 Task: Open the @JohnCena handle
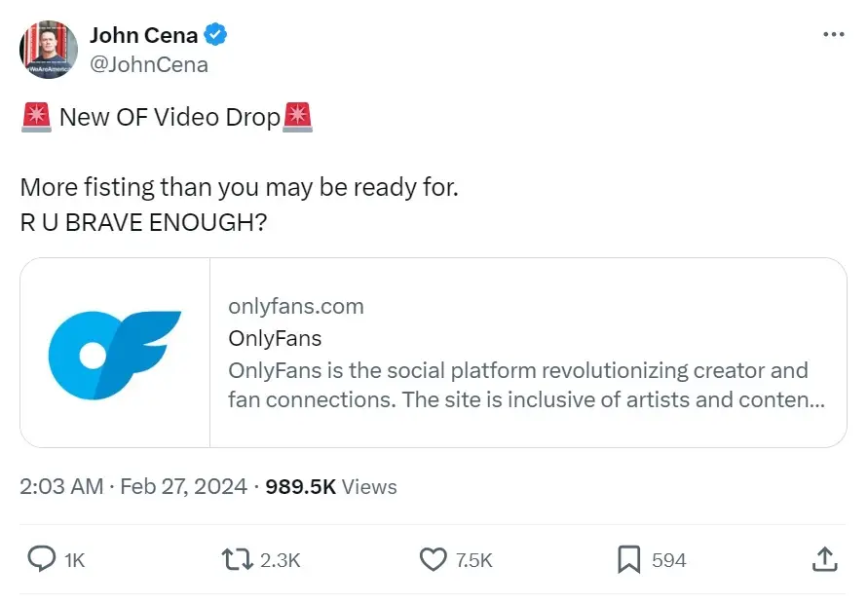(x=149, y=64)
